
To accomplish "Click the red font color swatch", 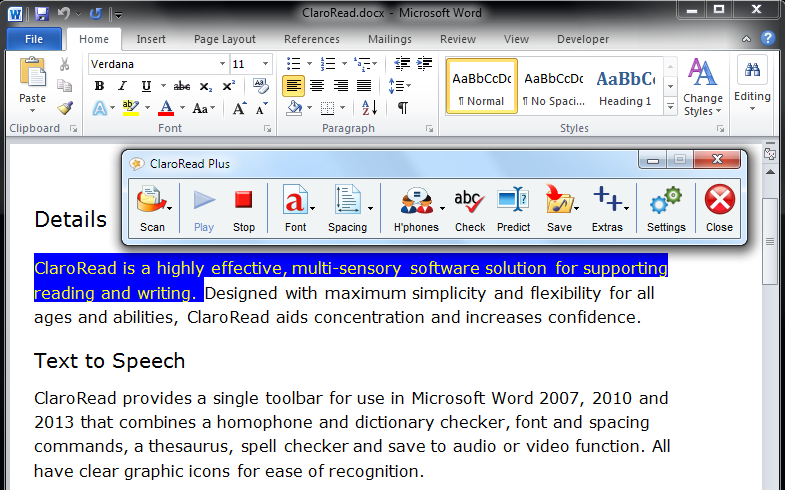I will pyautogui.click(x=166, y=108).
